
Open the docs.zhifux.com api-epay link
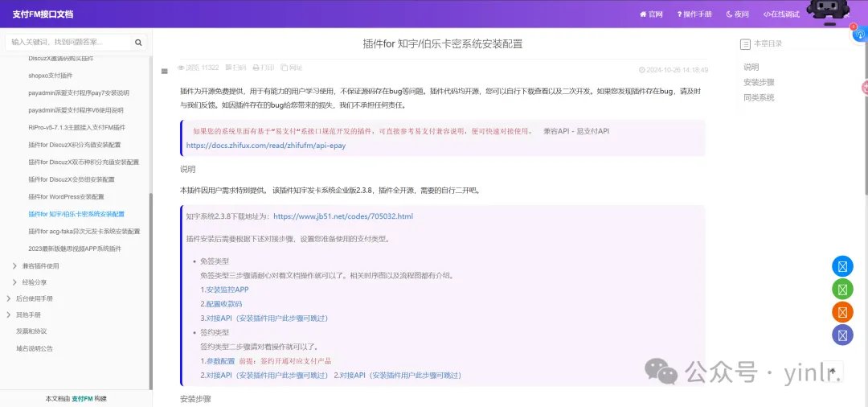pyautogui.click(x=266, y=146)
